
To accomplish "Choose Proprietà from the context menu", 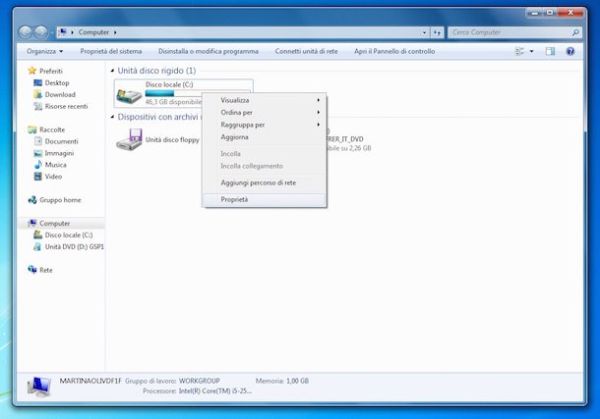I will coord(235,200).
